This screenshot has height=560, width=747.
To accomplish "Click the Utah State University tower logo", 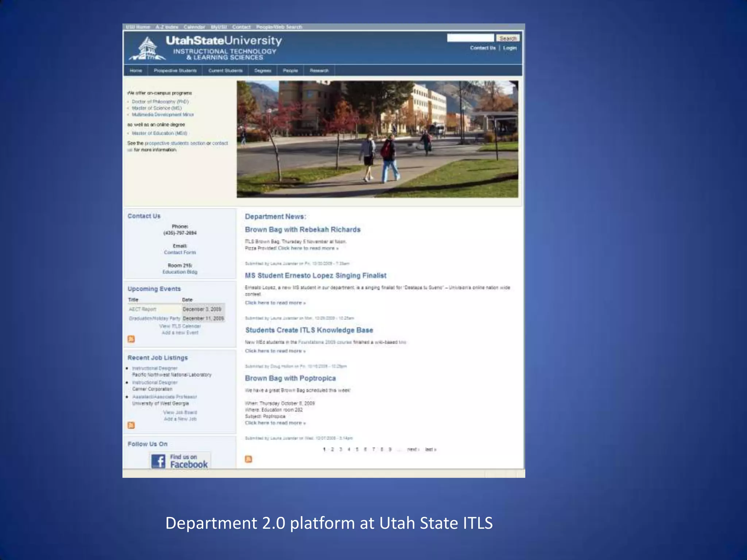I will pyautogui.click(x=147, y=48).
